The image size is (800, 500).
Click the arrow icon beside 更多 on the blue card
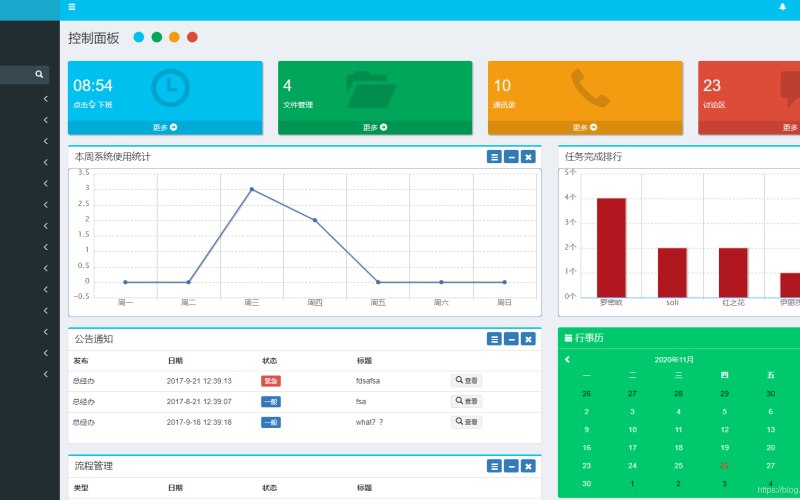(173, 127)
